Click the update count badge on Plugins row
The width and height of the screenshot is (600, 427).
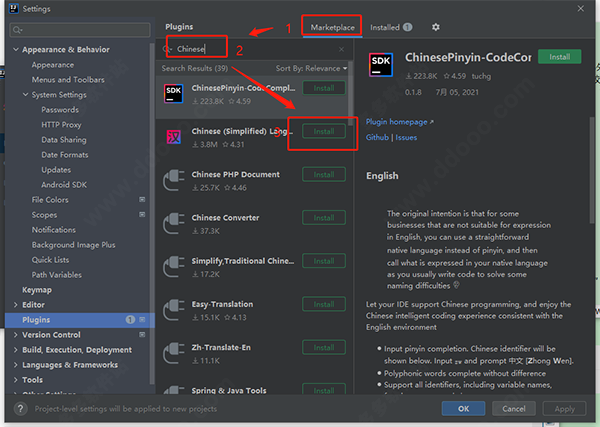click(130, 319)
